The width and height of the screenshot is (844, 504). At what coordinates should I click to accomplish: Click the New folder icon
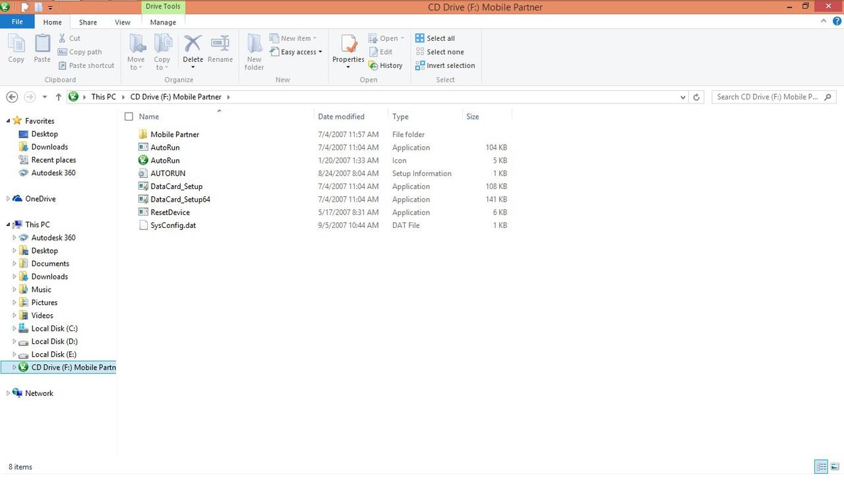(x=255, y=43)
